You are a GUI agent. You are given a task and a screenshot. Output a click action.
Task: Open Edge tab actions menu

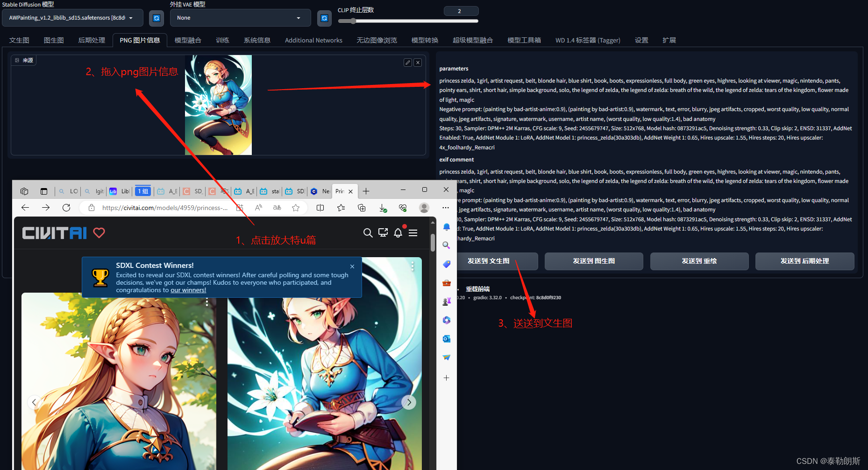[x=44, y=191]
